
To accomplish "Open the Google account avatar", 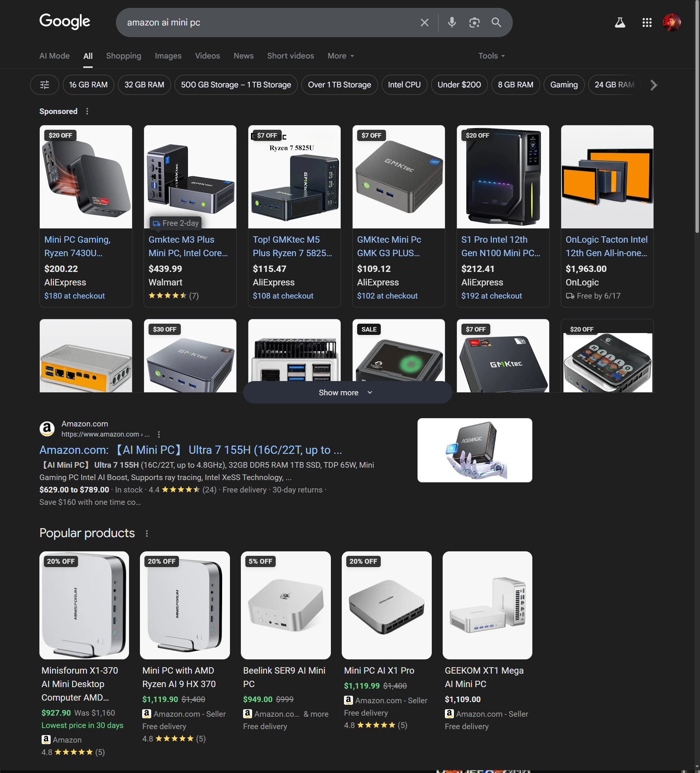I will point(671,23).
